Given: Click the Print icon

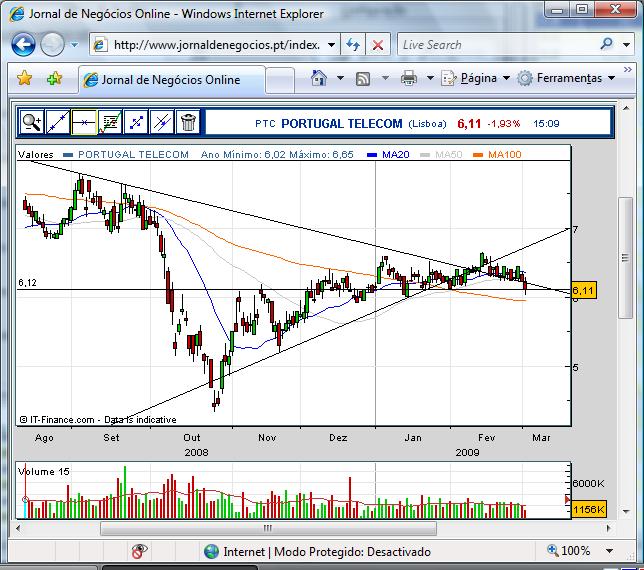Looking at the screenshot, I should click(409, 78).
